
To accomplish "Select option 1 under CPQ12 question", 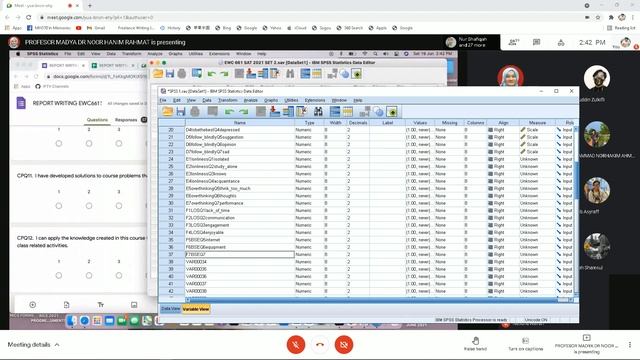I will click(59, 276).
